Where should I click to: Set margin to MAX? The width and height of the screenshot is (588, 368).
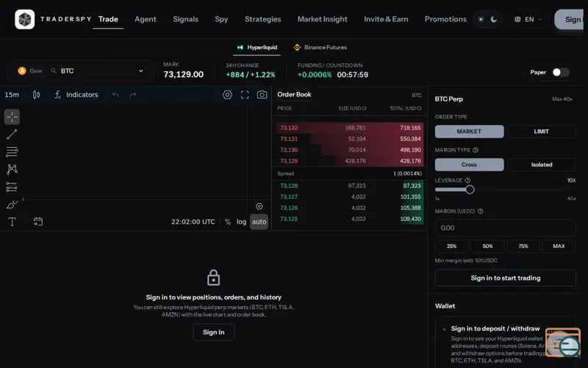pos(559,246)
